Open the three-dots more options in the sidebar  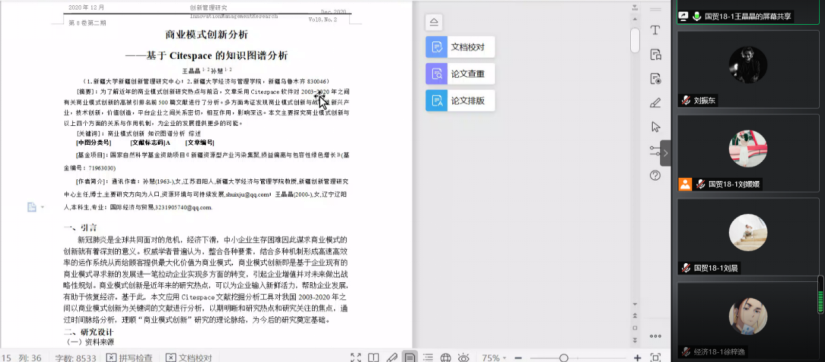pyautogui.click(x=655, y=336)
